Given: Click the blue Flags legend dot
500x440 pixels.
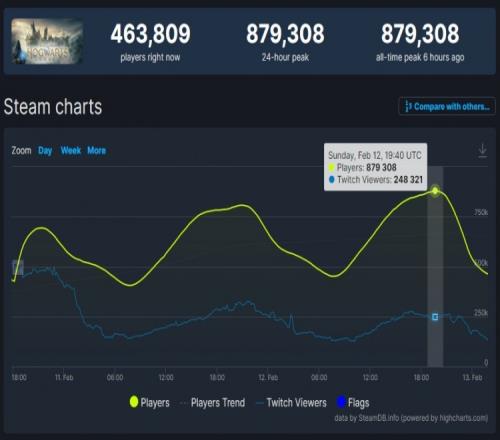Looking at the screenshot, I should coord(341,402).
